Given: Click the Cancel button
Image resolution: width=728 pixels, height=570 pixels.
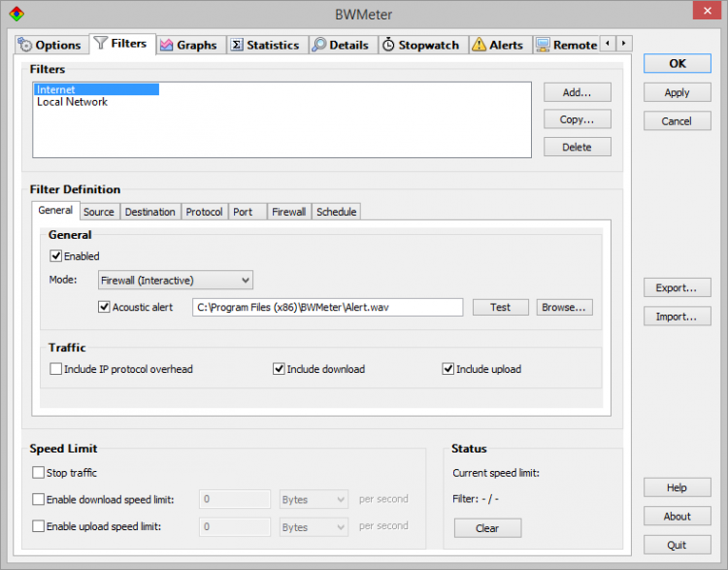Looking at the screenshot, I should (677, 120).
